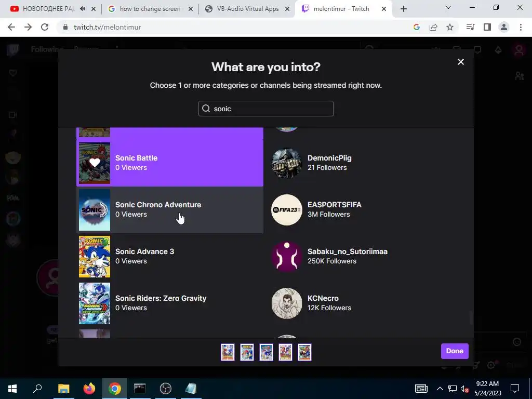Select Sonic Advance 3 category
Screen dimensions: 532x399
(x=170, y=257)
